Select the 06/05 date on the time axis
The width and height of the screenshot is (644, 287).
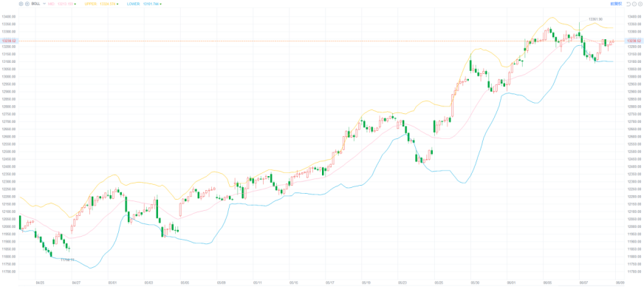point(547,283)
